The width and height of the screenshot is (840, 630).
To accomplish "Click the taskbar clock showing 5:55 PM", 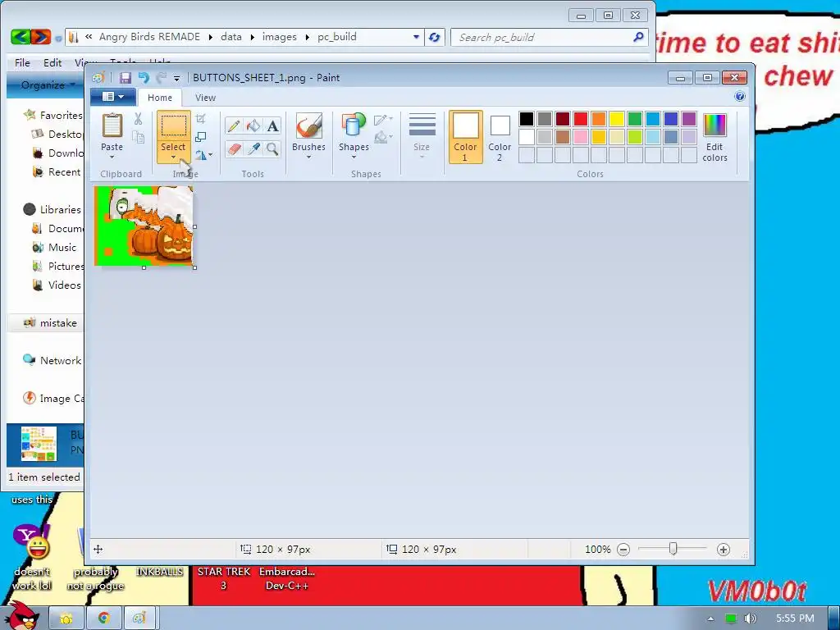I will pos(795,619).
